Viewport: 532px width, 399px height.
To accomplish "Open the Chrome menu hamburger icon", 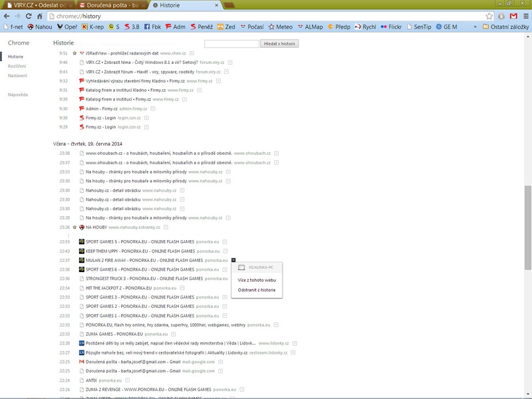I will click(x=525, y=15).
